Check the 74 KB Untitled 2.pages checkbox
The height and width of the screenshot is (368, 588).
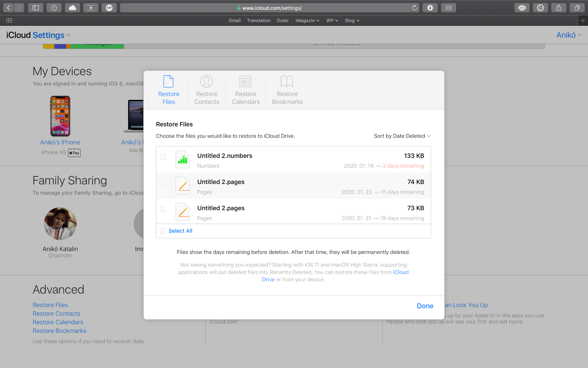coord(163,183)
